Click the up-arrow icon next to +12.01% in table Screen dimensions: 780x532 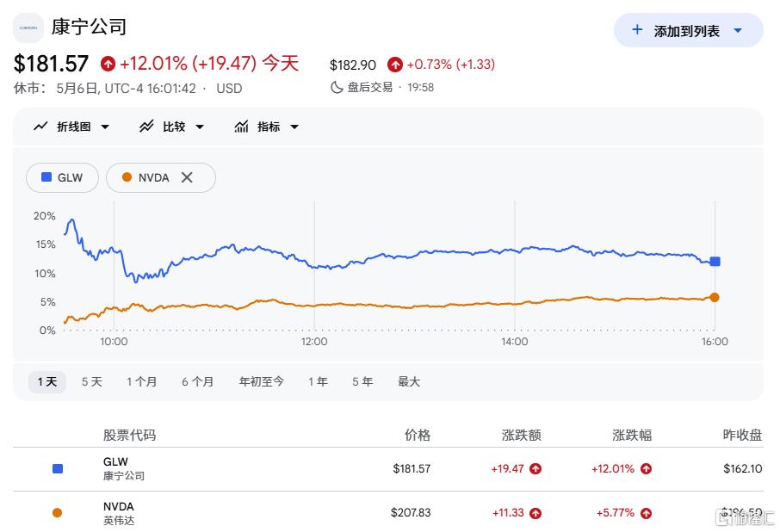pyautogui.click(x=647, y=468)
